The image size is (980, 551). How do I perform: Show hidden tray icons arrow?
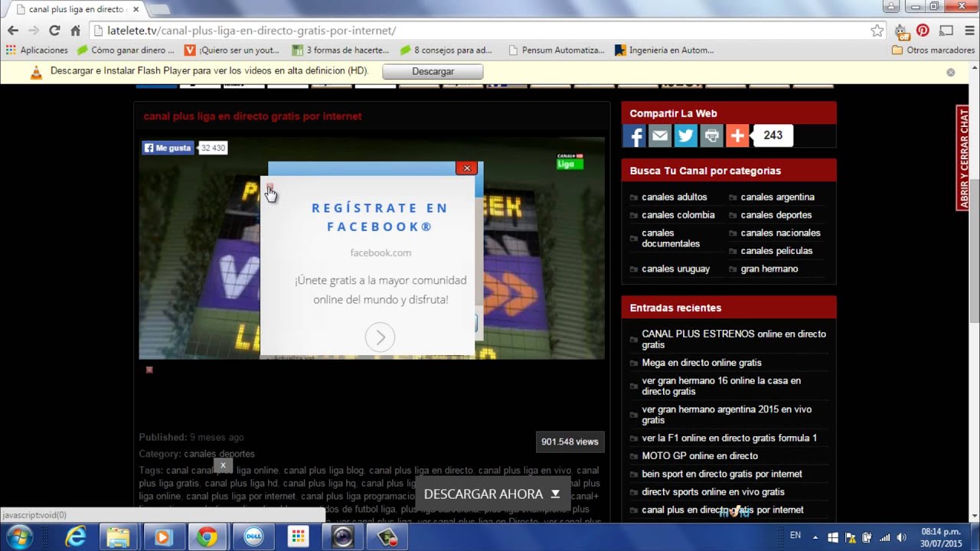pos(815,537)
